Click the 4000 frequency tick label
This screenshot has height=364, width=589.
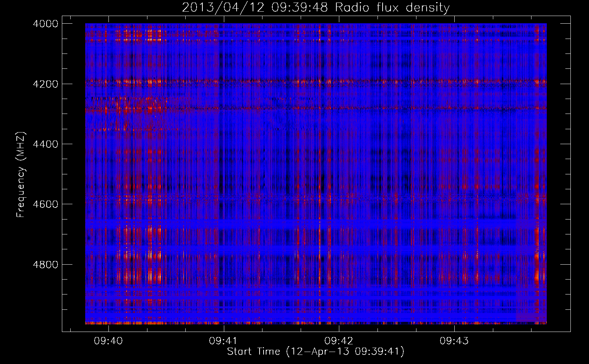click(x=46, y=24)
